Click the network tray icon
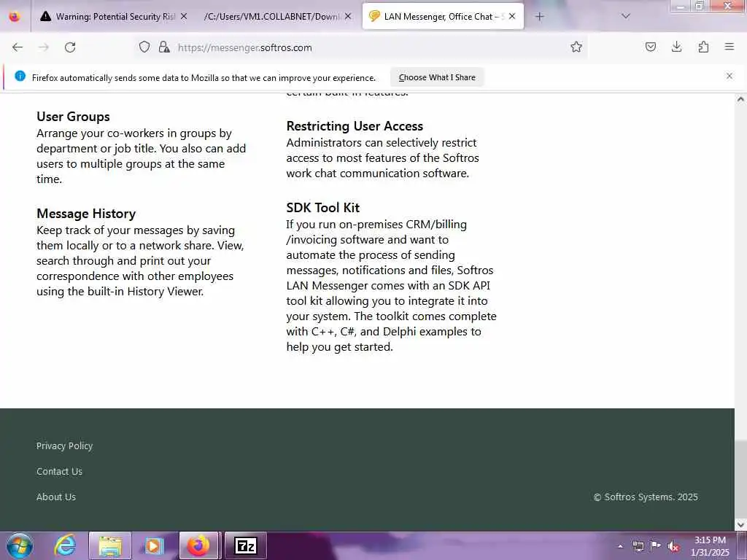 [x=638, y=546]
